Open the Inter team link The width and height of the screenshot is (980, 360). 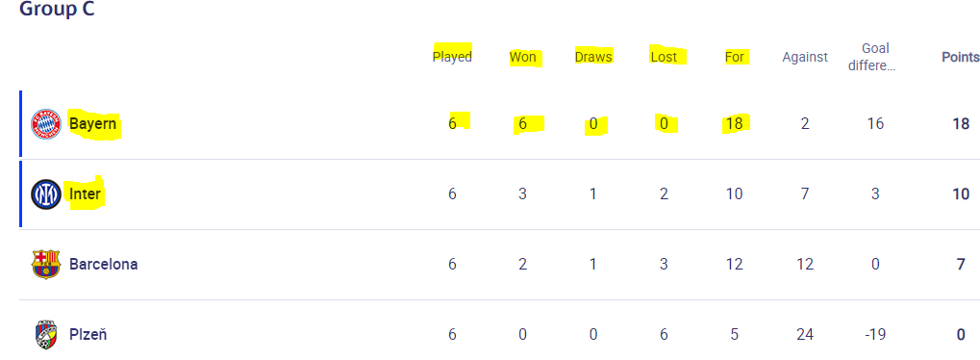click(85, 194)
